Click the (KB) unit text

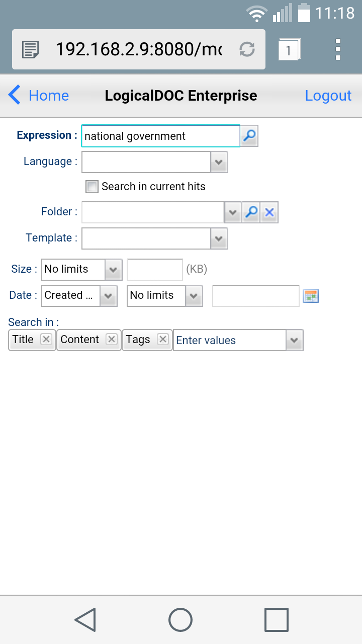[197, 269]
